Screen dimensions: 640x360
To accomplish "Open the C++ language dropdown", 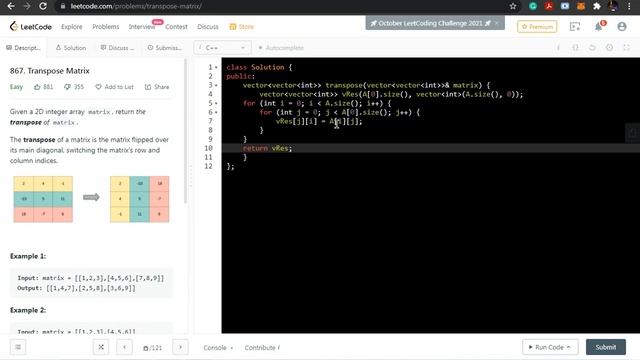I will click(222, 48).
